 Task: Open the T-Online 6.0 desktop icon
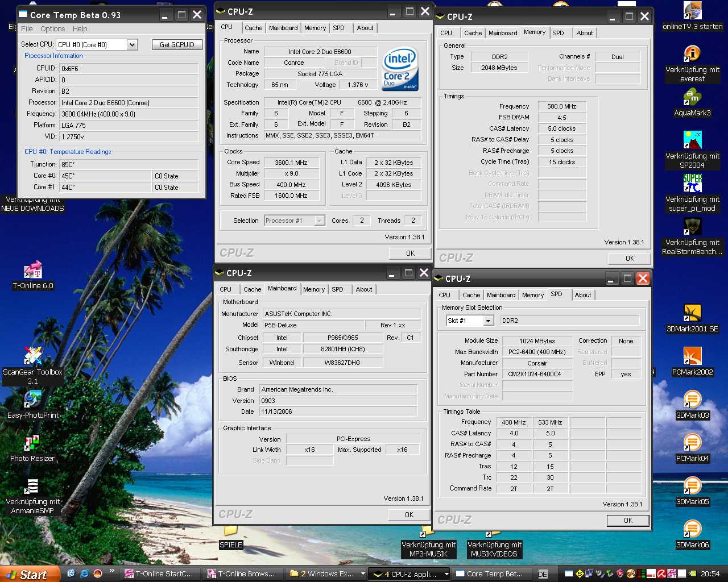33,271
